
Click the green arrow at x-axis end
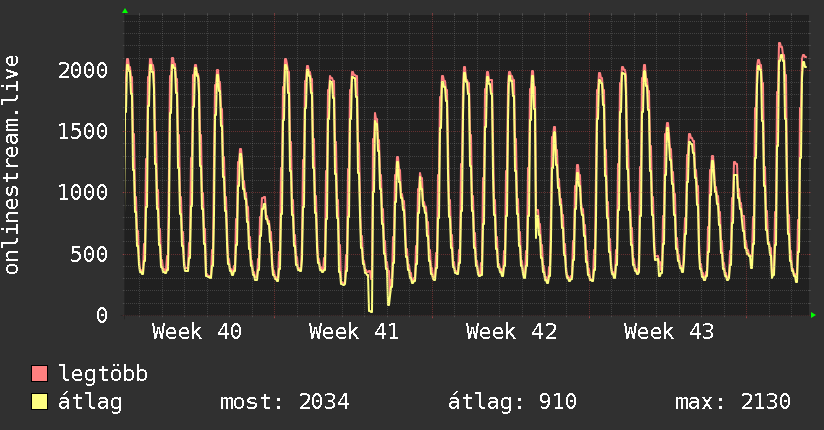[x=813, y=315]
